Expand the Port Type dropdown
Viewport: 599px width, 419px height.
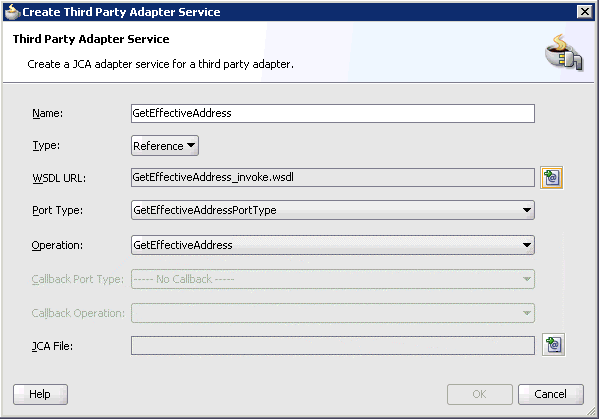[332, 210]
